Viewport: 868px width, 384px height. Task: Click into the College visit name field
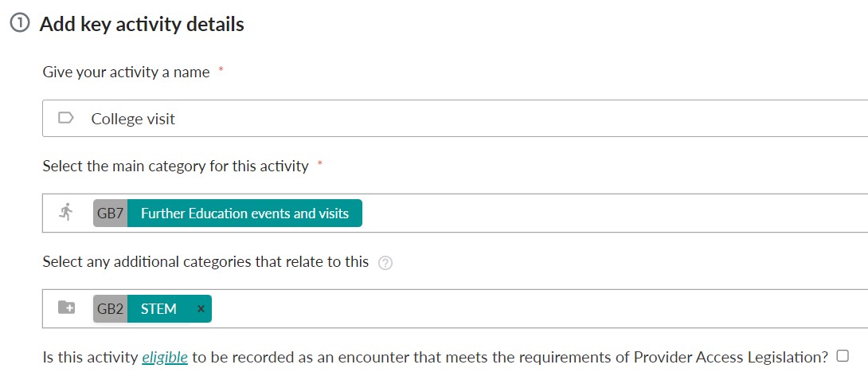coord(455,119)
